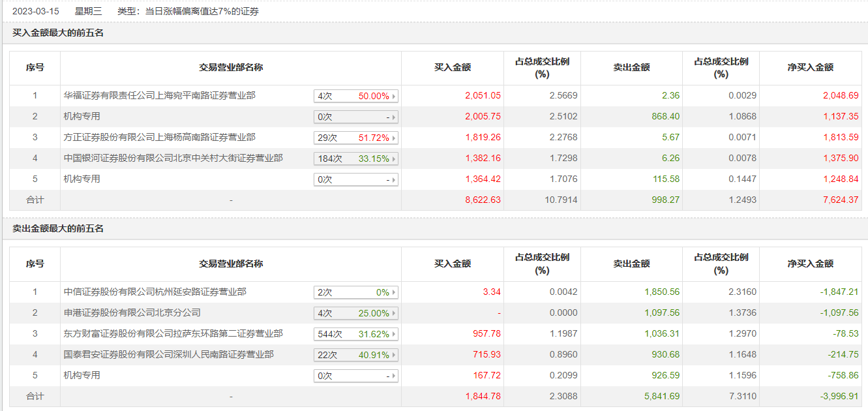
Task: Open the "184次 33.15%" dropdown
Action: coord(356,159)
